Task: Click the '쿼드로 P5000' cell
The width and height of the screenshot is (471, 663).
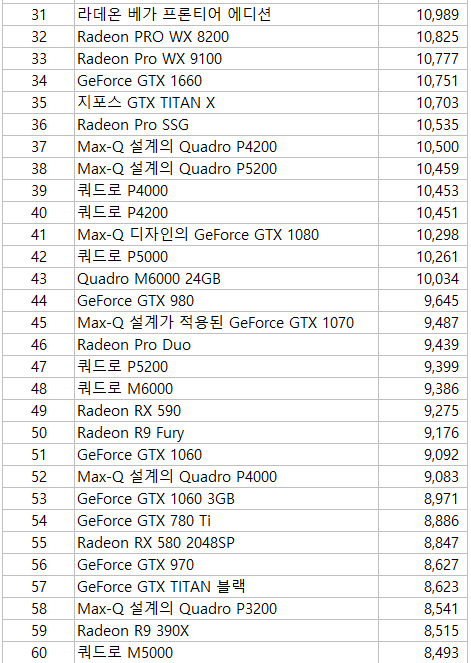Action: [226, 257]
